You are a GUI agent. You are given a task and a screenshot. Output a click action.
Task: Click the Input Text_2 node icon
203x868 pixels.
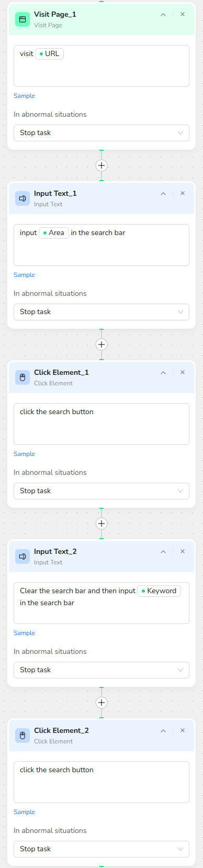tap(22, 557)
